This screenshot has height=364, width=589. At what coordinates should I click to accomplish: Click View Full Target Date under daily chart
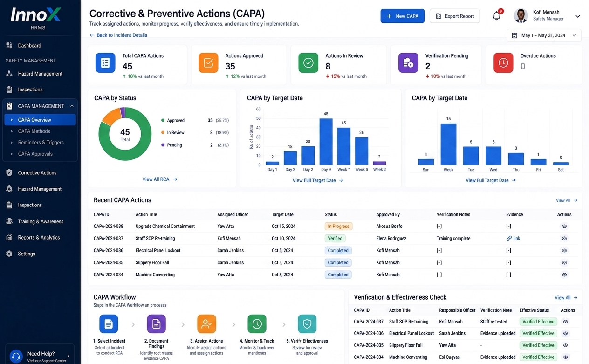[318, 180]
